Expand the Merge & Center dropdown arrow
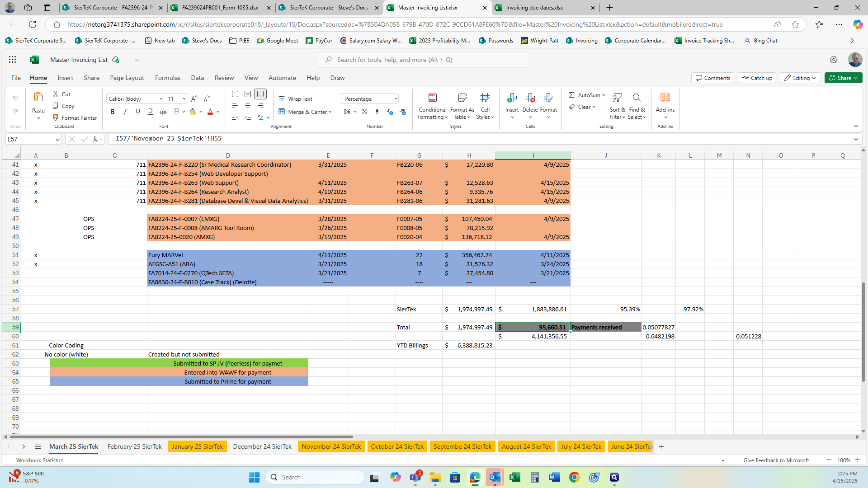Image resolution: width=868 pixels, height=488 pixels. click(330, 112)
